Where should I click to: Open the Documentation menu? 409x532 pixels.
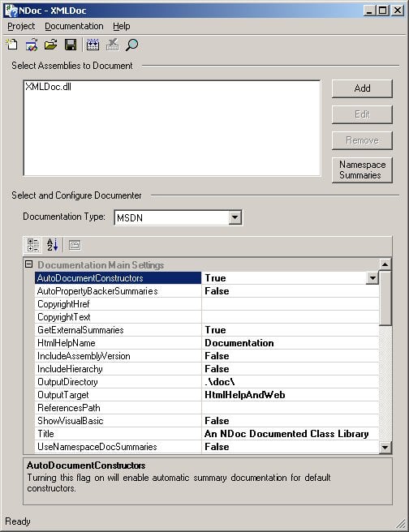pos(74,26)
